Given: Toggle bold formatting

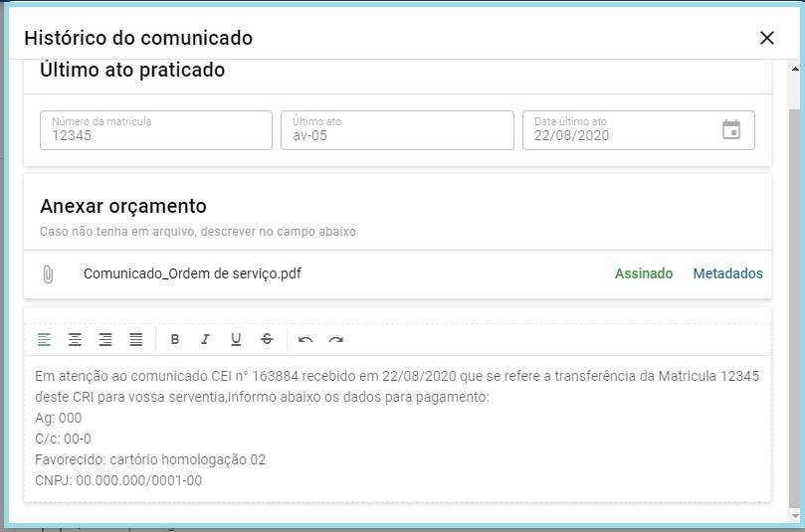Looking at the screenshot, I should [x=174, y=339].
